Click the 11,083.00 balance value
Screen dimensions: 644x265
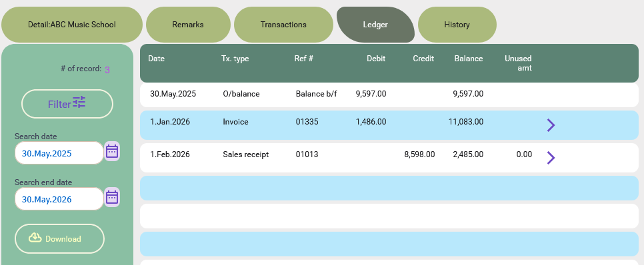pos(466,122)
